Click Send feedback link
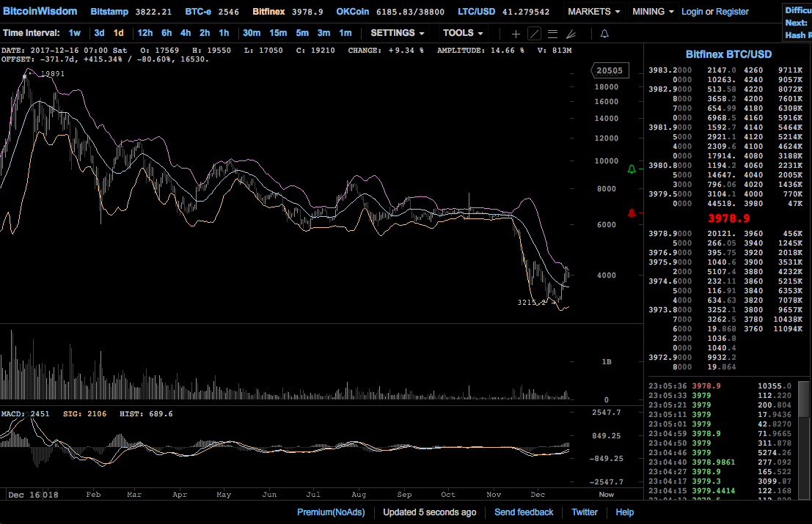 (x=524, y=512)
